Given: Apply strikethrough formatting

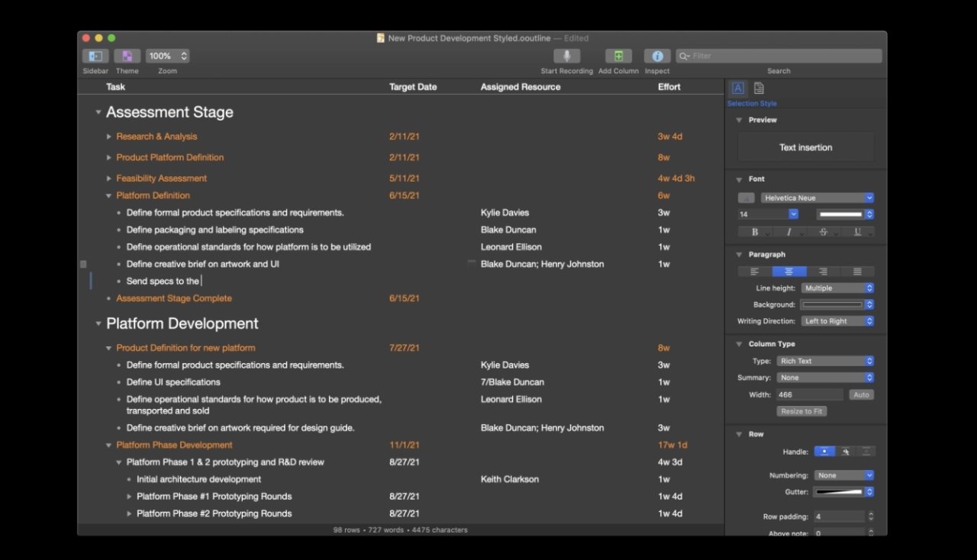Looking at the screenshot, I should [x=823, y=231].
